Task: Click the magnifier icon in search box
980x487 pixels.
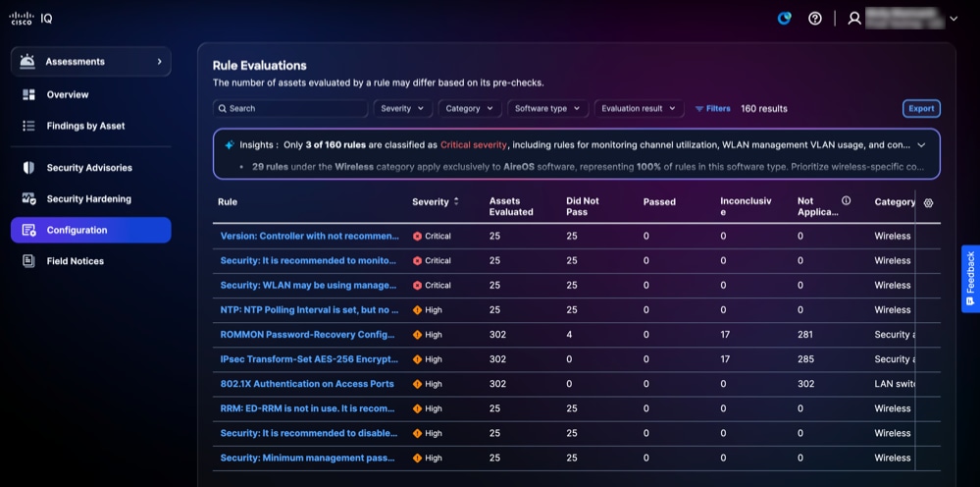Action: (223, 108)
